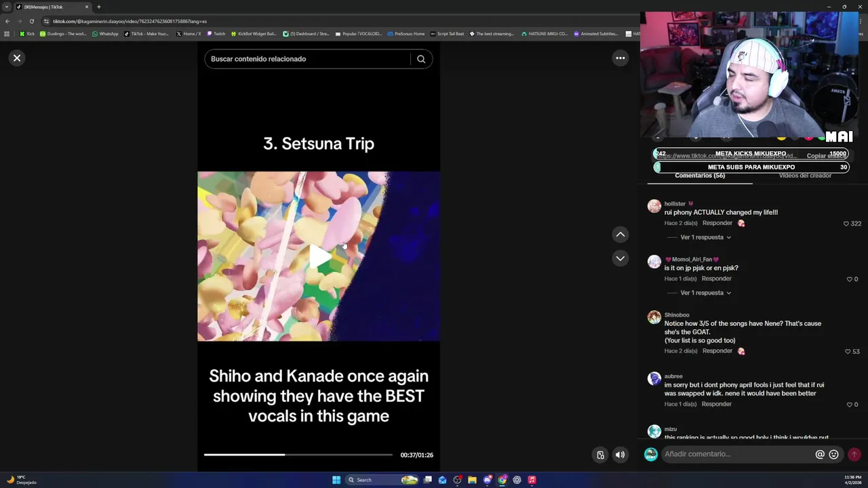The image size is (868, 488).
Task: Go to previous video with up chevron
Action: pos(620,235)
